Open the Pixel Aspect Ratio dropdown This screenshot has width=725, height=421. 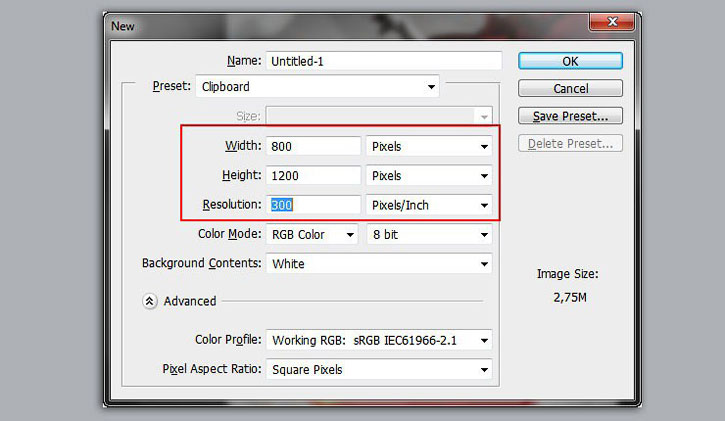coord(379,369)
